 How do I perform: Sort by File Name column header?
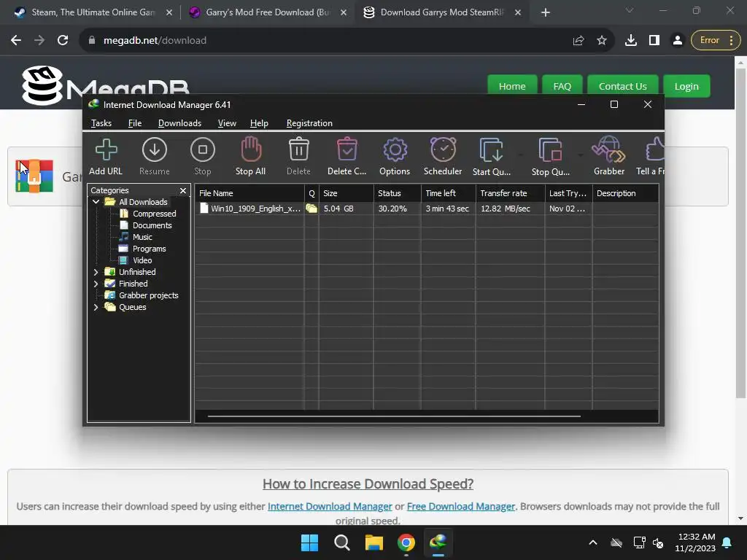[x=249, y=193]
